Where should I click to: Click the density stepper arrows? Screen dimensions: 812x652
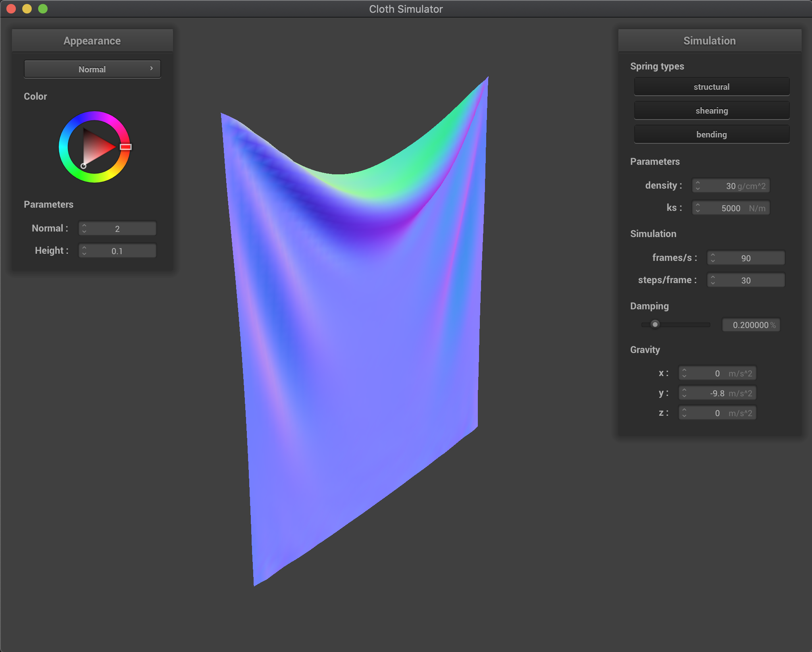coord(698,186)
